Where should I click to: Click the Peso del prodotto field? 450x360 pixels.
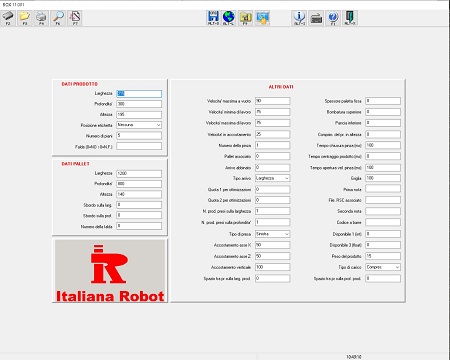pos(383,256)
